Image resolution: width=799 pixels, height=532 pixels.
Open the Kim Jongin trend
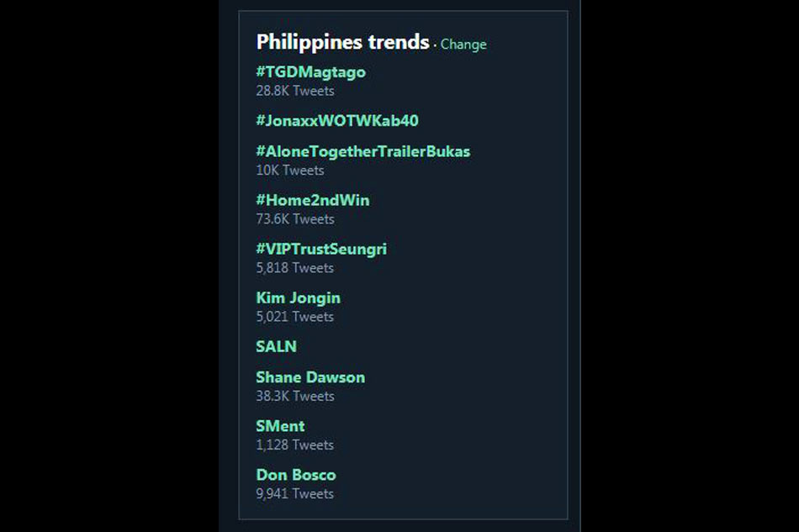(x=298, y=298)
